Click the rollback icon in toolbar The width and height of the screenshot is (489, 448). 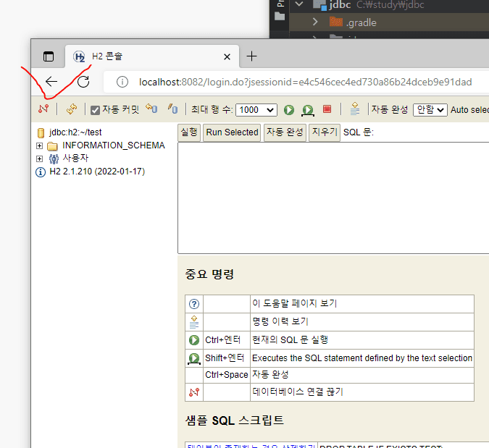point(151,109)
